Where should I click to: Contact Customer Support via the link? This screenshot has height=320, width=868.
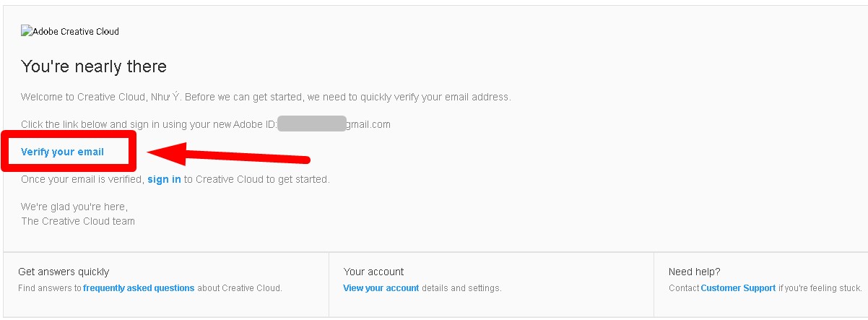738,288
